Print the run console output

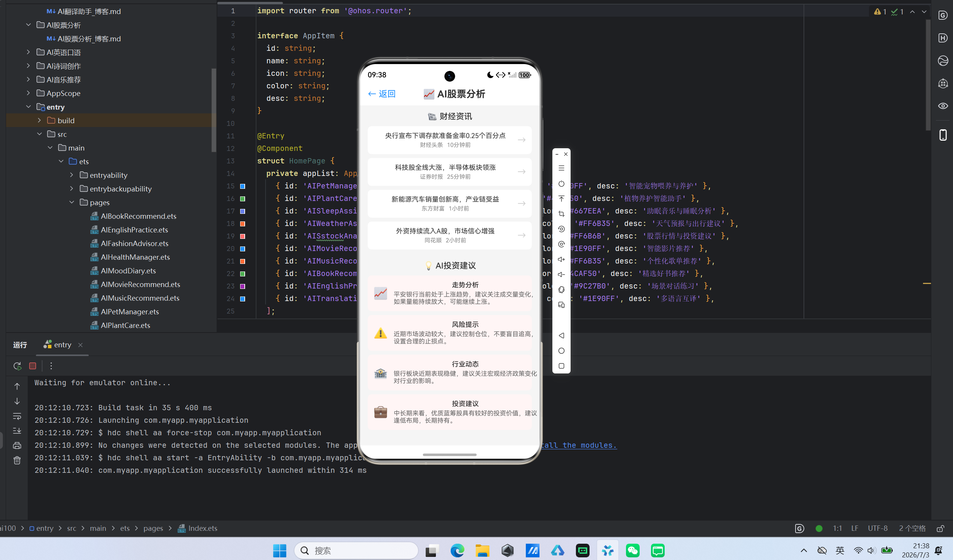click(x=17, y=445)
